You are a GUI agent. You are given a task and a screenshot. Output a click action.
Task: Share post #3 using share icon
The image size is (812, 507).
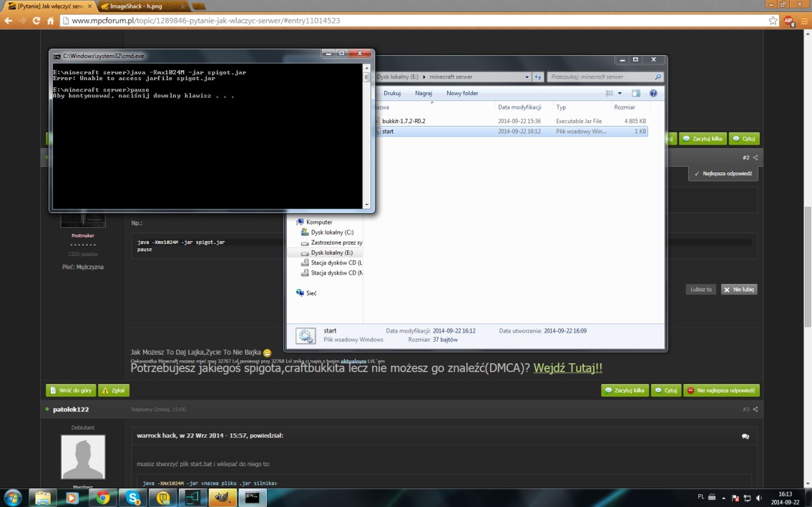[x=755, y=409]
